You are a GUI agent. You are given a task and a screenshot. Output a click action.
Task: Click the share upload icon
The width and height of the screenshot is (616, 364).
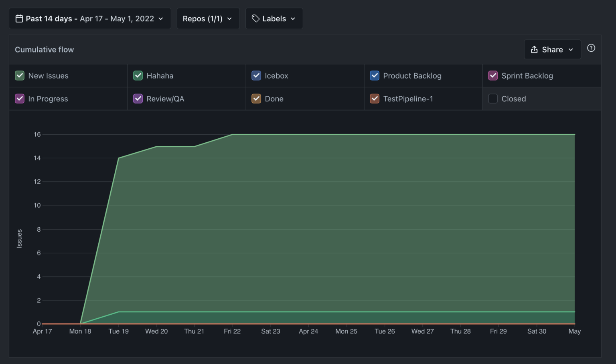[534, 49]
